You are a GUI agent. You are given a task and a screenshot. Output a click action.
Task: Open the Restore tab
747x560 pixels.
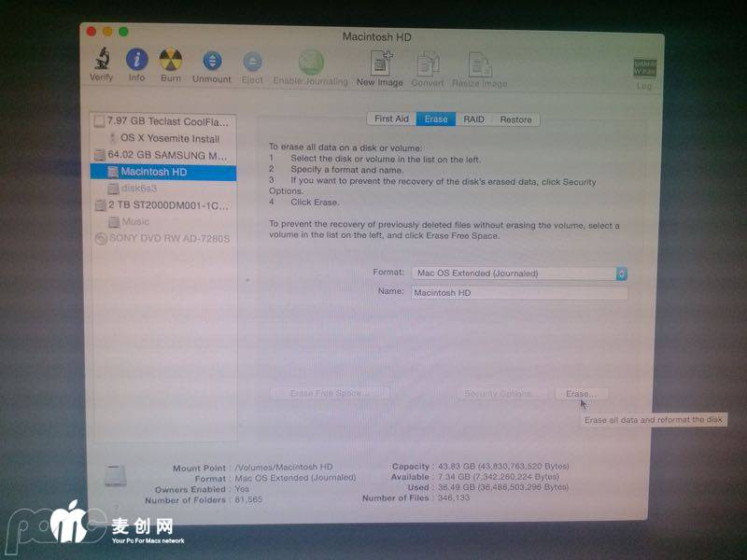click(515, 119)
